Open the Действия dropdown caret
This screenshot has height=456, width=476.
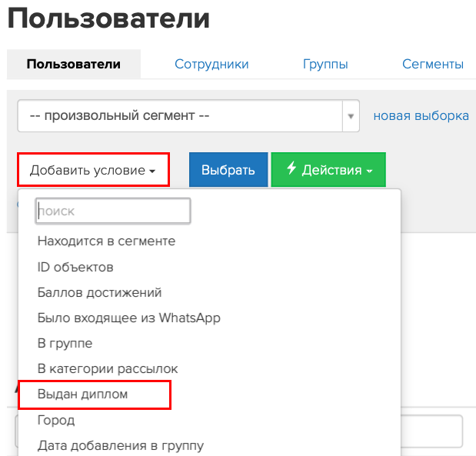pos(369,171)
